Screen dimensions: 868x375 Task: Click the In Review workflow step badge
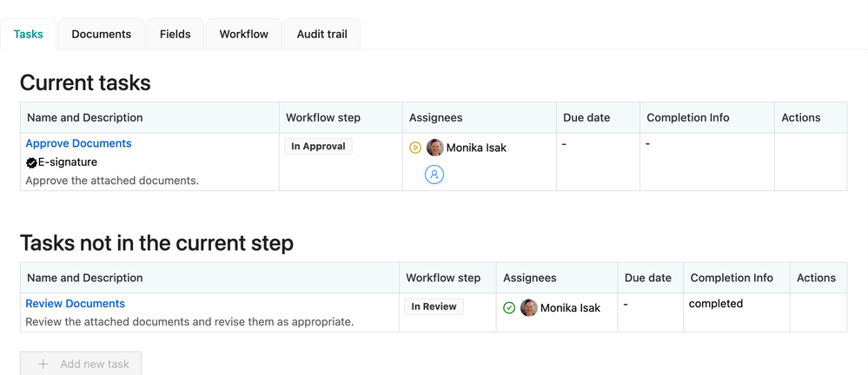[434, 306]
